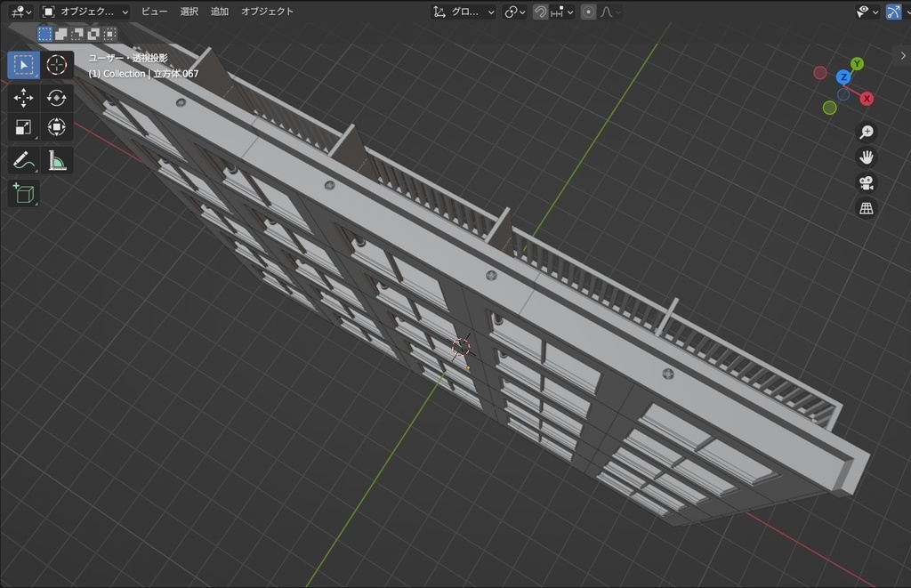Click the hand icon to pan the viewport

(x=866, y=156)
